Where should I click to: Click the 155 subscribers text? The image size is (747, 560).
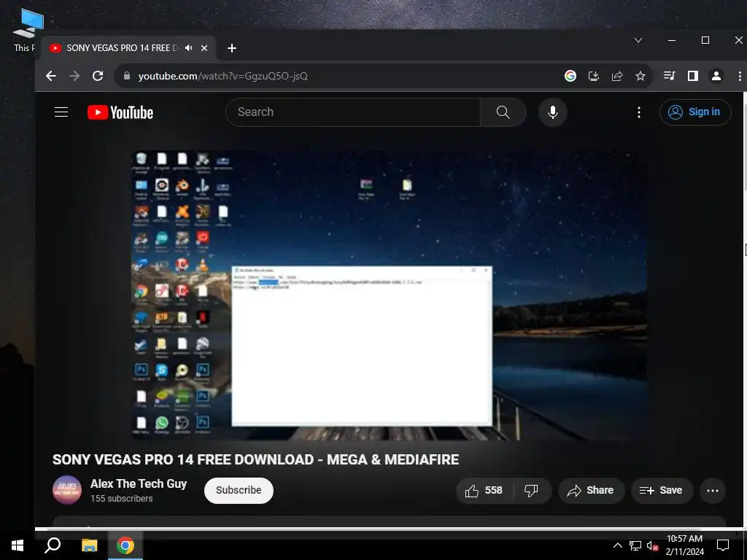click(x=122, y=499)
